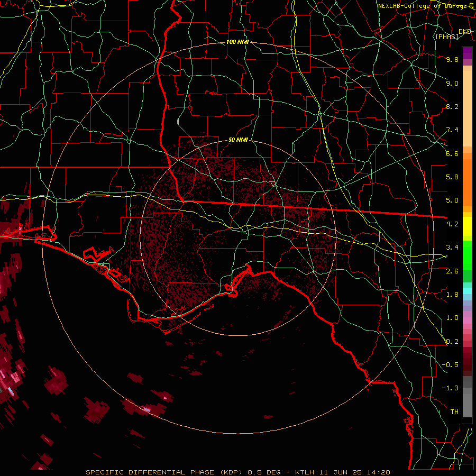476x476 pixels.
Task: Click the bright green segment of color bar
Action: (467, 255)
